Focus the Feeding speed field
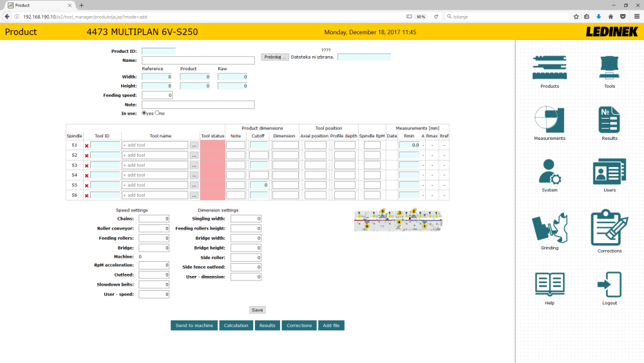Image resolution: width=644 pixels, height=363 pixels. [157, 95]
